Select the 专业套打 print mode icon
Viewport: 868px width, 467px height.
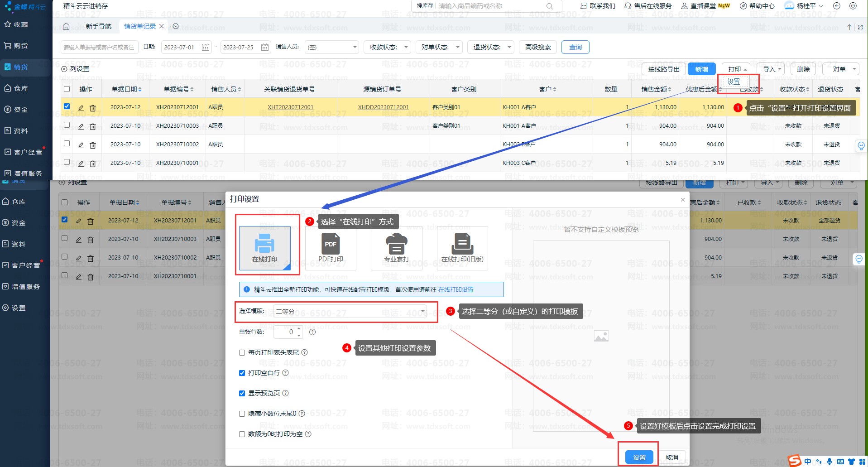click(x=396, y=244)
